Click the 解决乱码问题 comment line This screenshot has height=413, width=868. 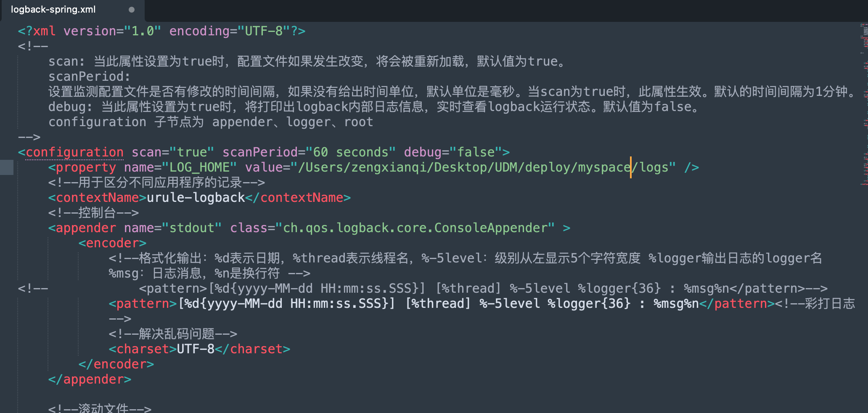tap(173, 334)
